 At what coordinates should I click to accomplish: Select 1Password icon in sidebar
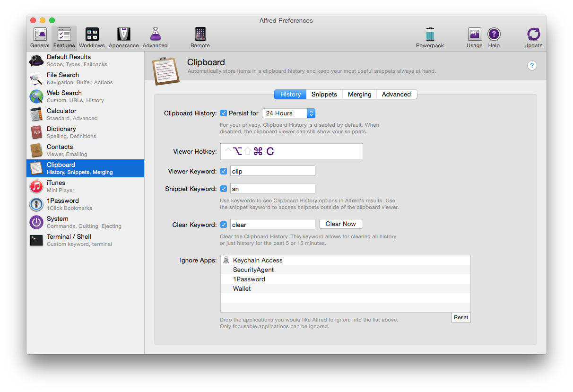pyautogui.click(x=36, y=204)
